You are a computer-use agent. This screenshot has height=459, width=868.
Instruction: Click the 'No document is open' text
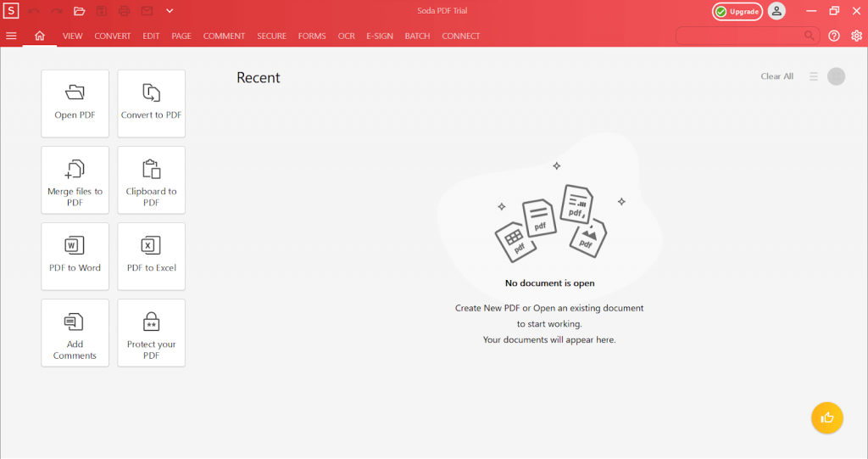click(549, 283)
